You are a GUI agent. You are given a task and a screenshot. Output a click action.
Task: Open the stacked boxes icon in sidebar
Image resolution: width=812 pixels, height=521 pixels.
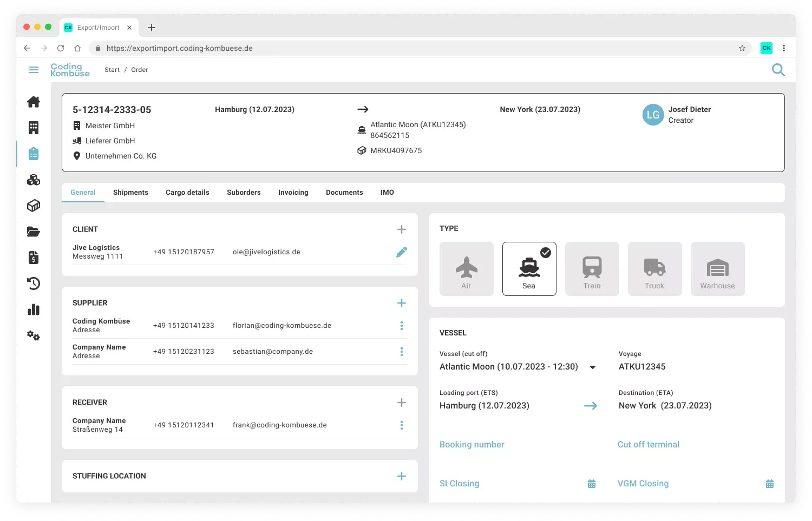[34, 180]
